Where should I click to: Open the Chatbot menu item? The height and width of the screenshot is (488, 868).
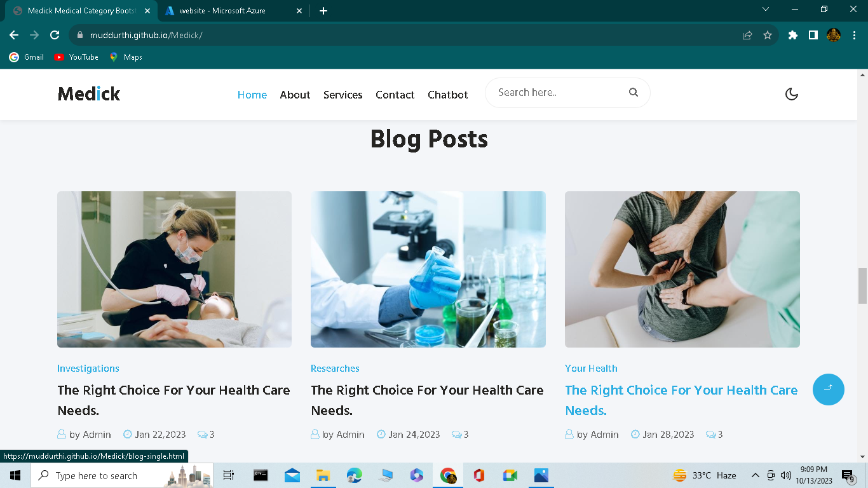pos(447,95)
